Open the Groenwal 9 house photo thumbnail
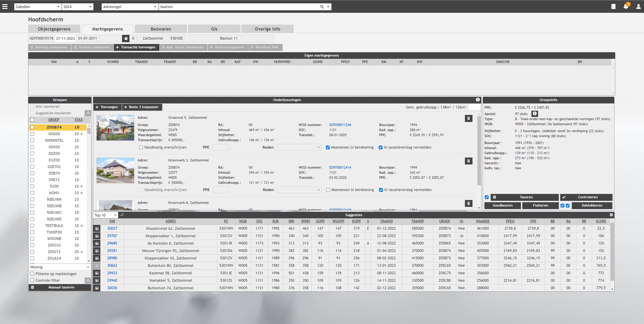This screenshot has width=644, height=324. [115, 128]
